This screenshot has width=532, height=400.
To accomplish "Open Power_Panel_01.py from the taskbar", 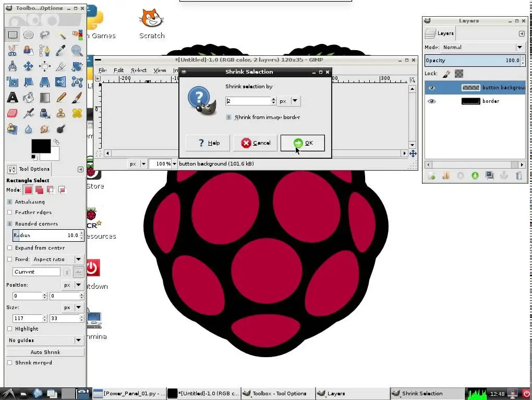I will [129, 394].
